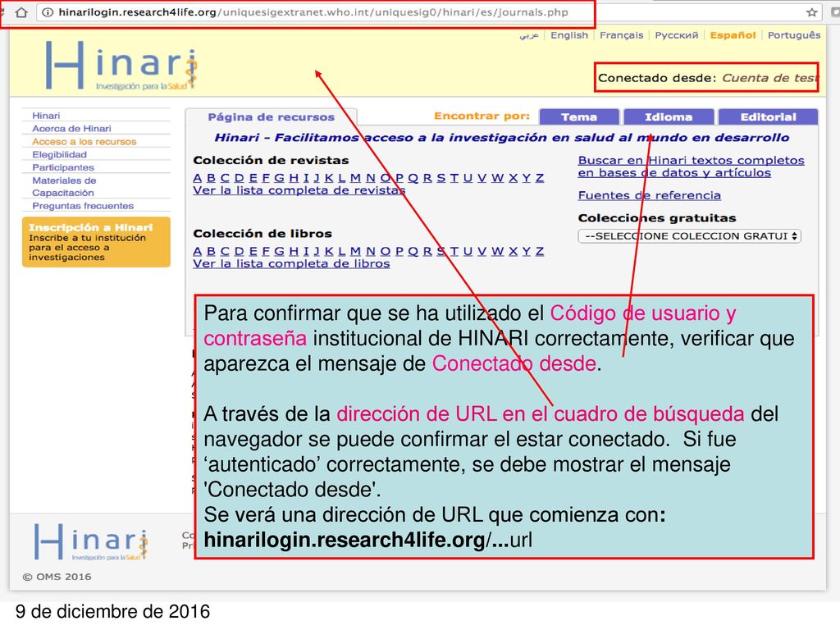The image size is (840, 630).
Task: Open books letter F in Colección de libros
Action: coord(266,251)
